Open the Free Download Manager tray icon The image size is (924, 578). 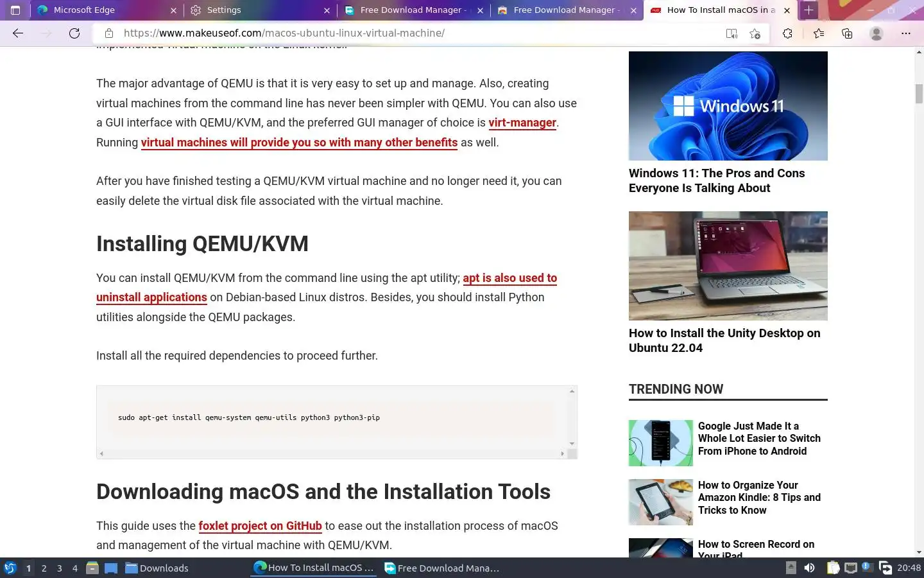[x=886, y=568]
